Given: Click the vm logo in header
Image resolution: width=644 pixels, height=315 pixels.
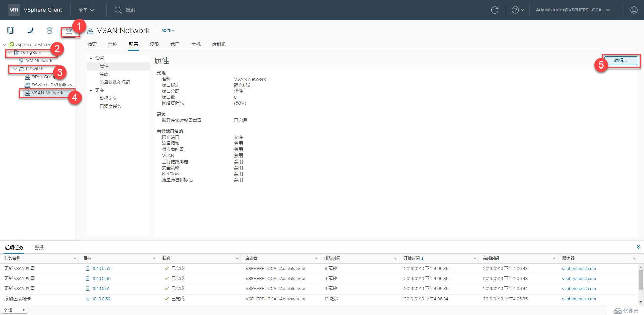Looking at the screenshot, I should pyautogui.click(x=14, y=10).
